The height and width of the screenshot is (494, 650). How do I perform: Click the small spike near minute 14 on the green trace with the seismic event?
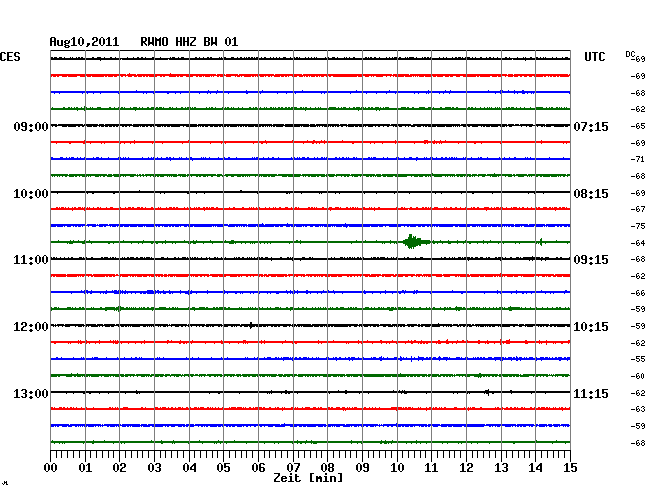click(x=541, y=242)
